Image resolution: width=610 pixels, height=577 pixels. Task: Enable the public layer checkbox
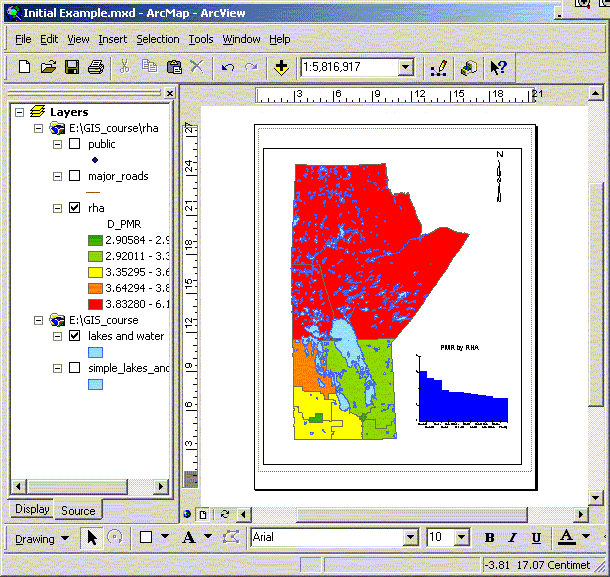coord(74,144)
